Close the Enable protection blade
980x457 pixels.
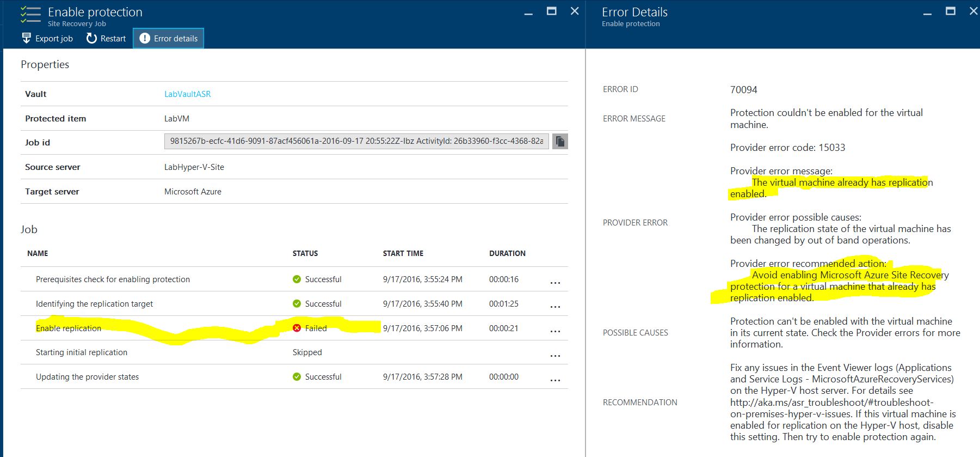[x=575, y=11]
